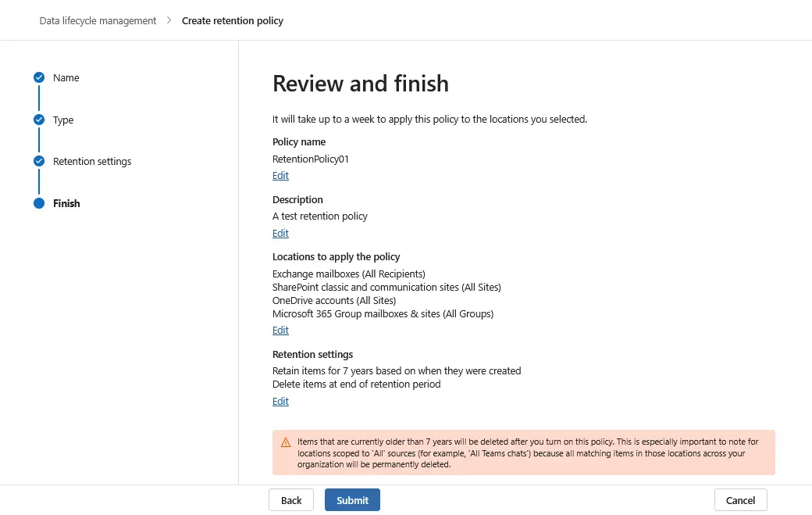The width and height of the screenshot is (812, 515).
Task: Select the Type step in the wizard sidebar
Action: pos(63,120)
